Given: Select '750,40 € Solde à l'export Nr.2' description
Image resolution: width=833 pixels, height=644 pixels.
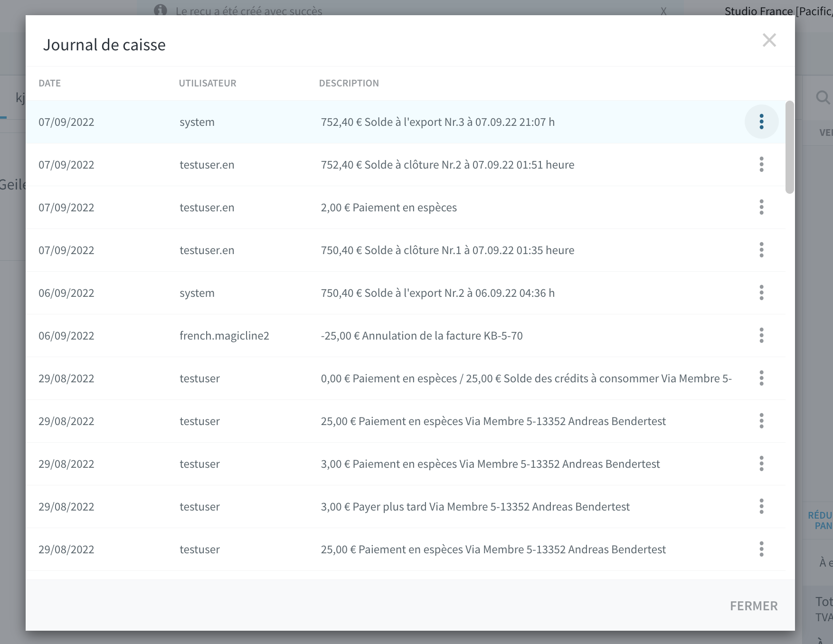Looking at the screenshot, I should pos(438,293).
